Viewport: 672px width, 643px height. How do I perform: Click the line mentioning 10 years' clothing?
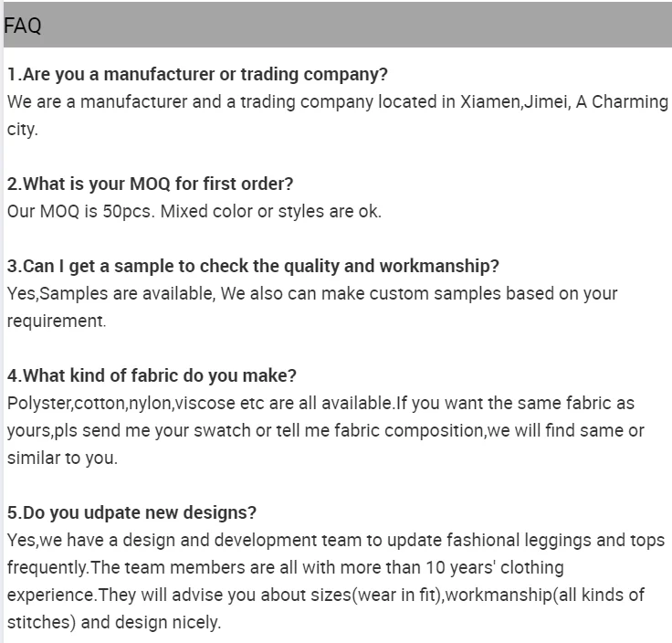pyautogui.click(x=285, y=567)
